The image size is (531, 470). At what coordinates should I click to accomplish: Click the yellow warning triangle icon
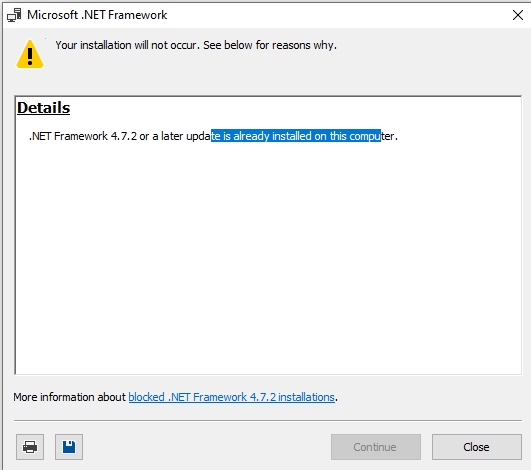point(30,55)
